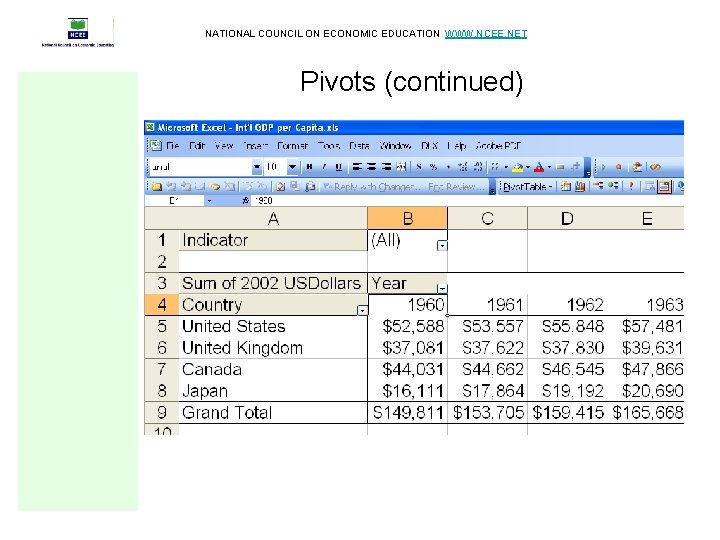Screen dimensions: 720x540
Task: Select the Canada 1963 value $47,866
Action: (x=646, y=369)
